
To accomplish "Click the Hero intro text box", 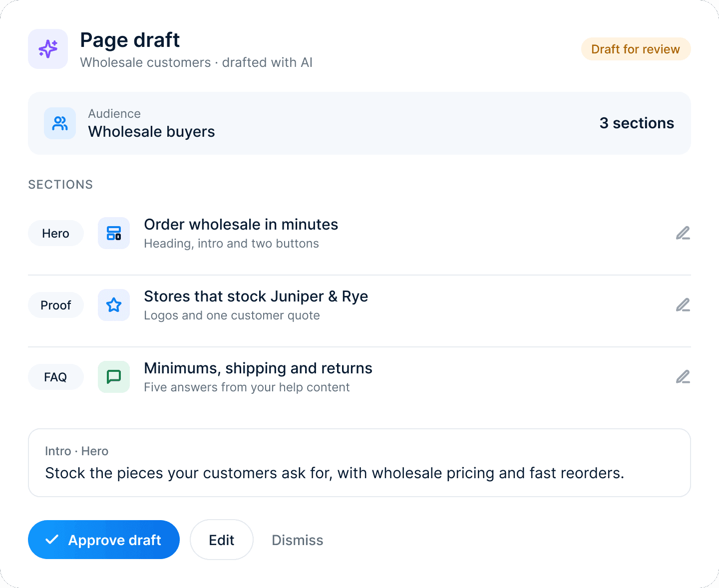I will 359,463.
